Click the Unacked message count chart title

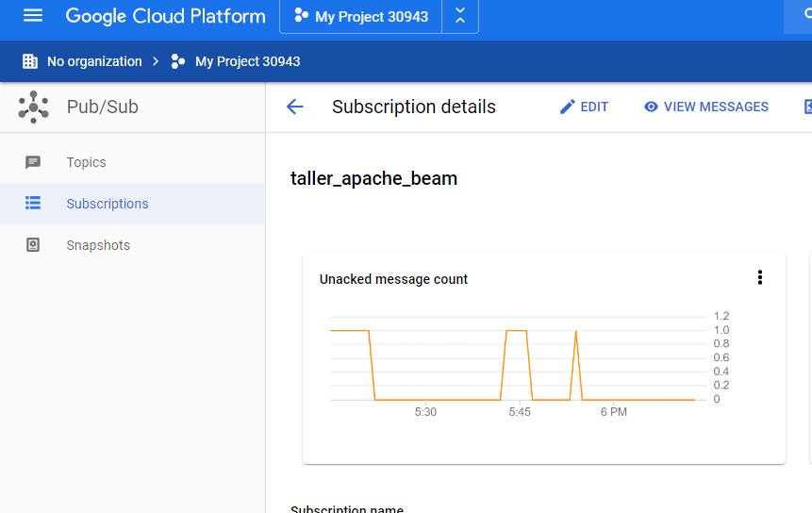point(393,279)
